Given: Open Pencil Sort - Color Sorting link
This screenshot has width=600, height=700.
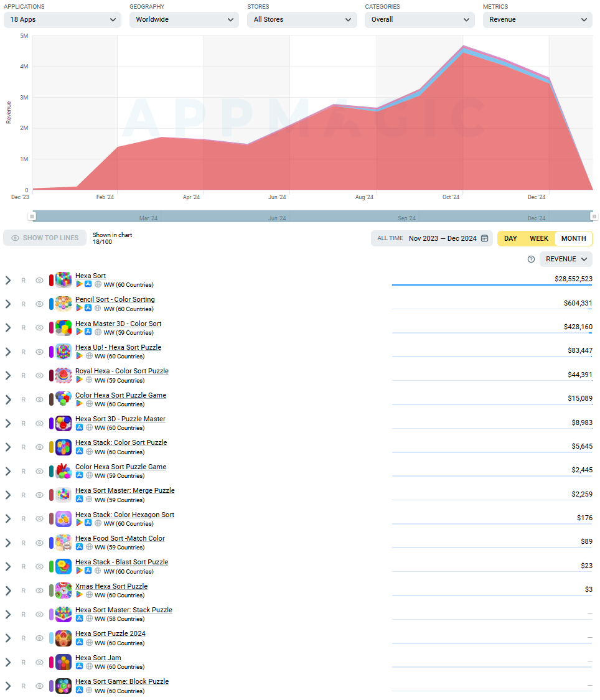Looking at the screenshot, I should [x=115, y=299].
